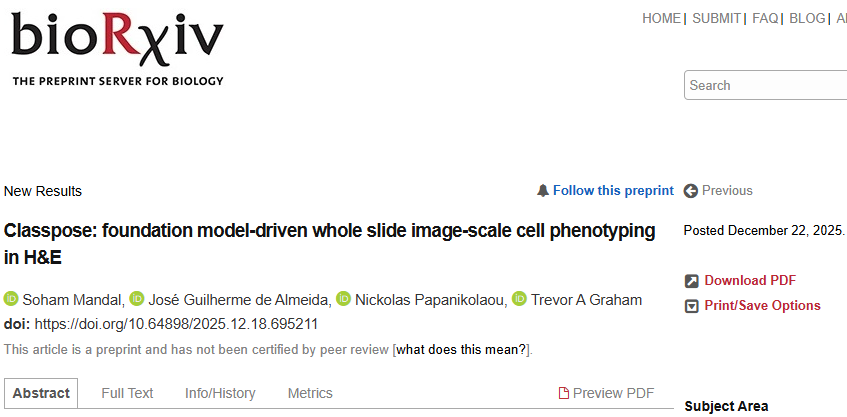Viewport: 847px width, 417px height.
Task: Click the Preview PDF document icon
Action: pyautogui.click(x=563, y=393)
